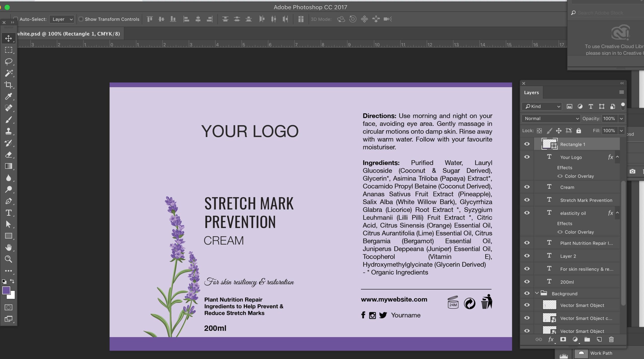Select the Stretch Mark Prevention layer

(586, 200)
